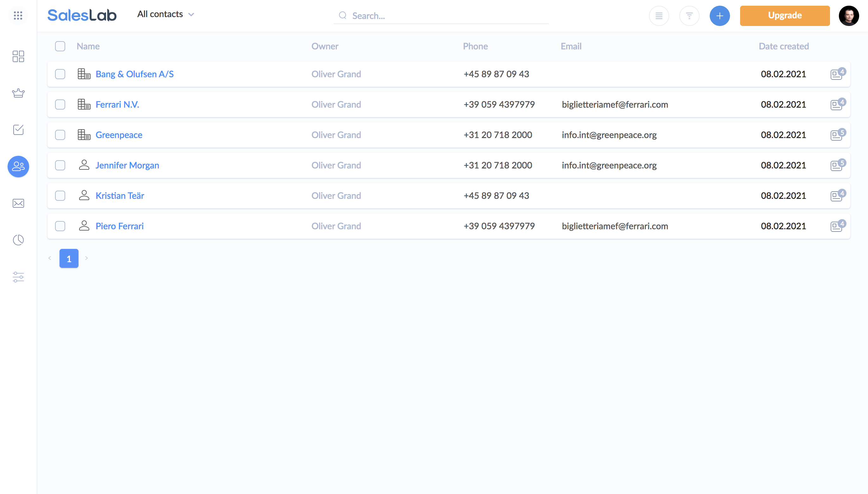868x494 pixels.
Task: Check the row for Jennifer Morgan
Action: click(60, 165)
